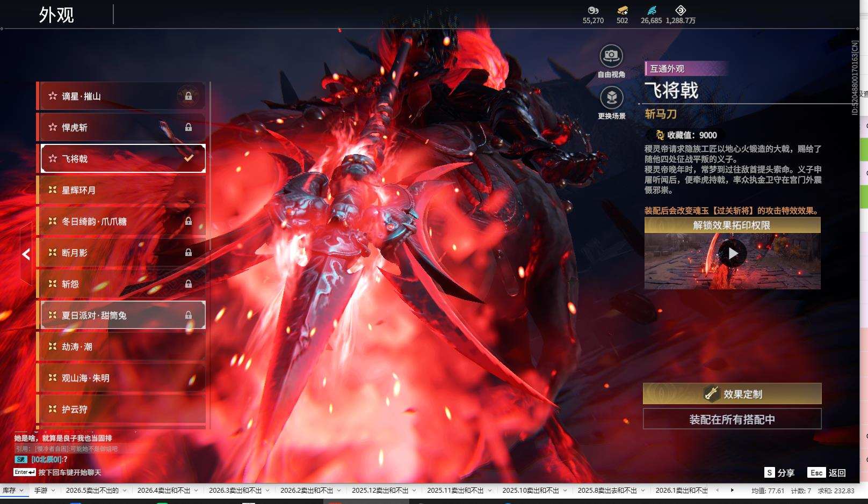
Task: Click the star icon beside 悍虎斩
Action: [53, 127]
